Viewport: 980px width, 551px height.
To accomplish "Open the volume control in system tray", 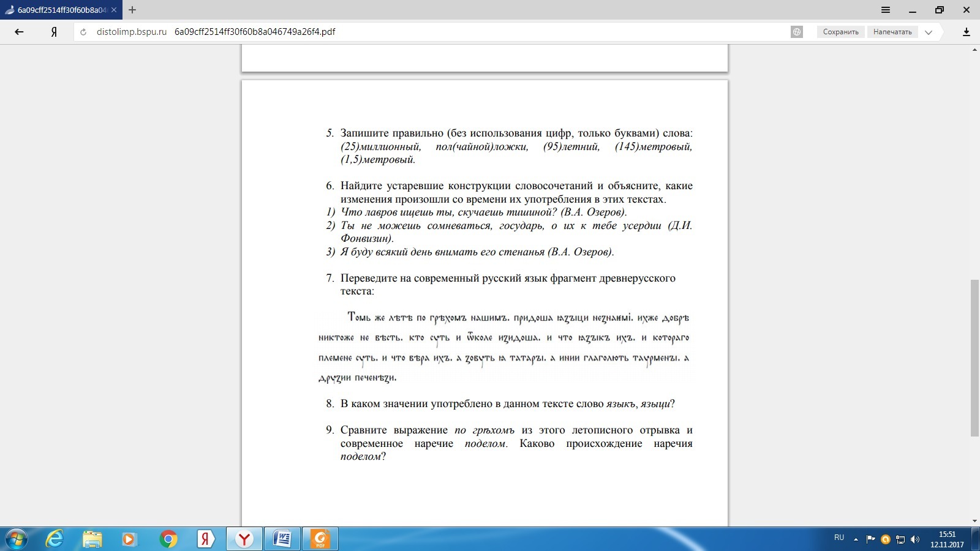I will [x=915, y=539].
